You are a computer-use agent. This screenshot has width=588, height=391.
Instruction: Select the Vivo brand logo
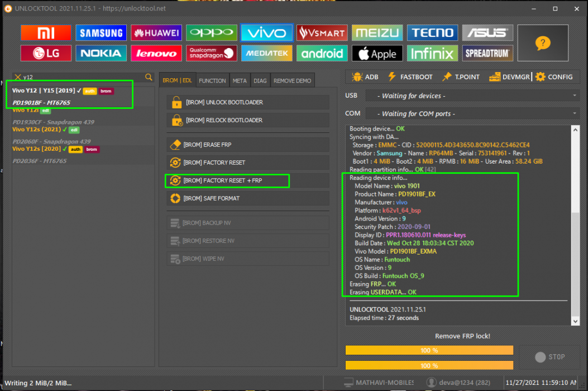coord(266,33)
